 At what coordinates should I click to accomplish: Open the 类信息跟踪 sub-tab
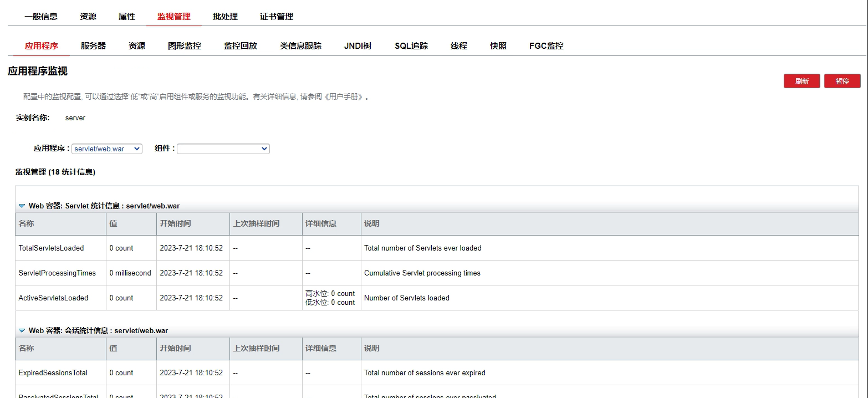[300, 46]
